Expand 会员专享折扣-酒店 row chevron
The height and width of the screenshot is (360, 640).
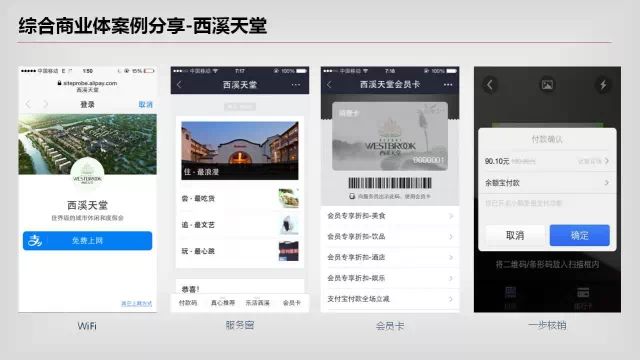pyautogui.click(x=451, y=257)
